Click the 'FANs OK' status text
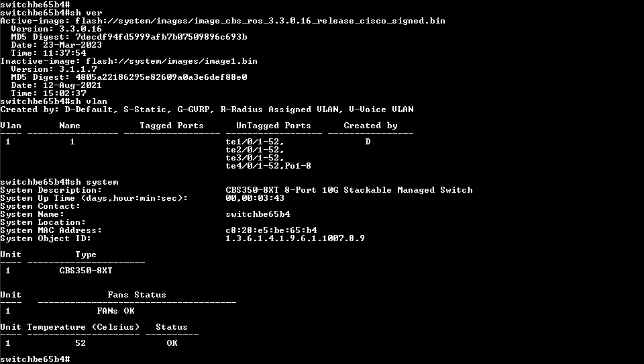This screenshot has width=644, height=364. coord(116,311)
